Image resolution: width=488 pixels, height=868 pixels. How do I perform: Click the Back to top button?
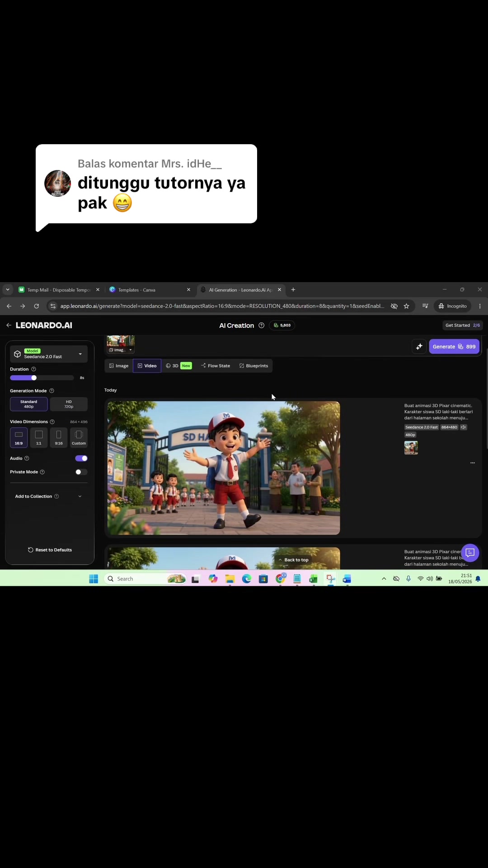click(x=293, y=560)
